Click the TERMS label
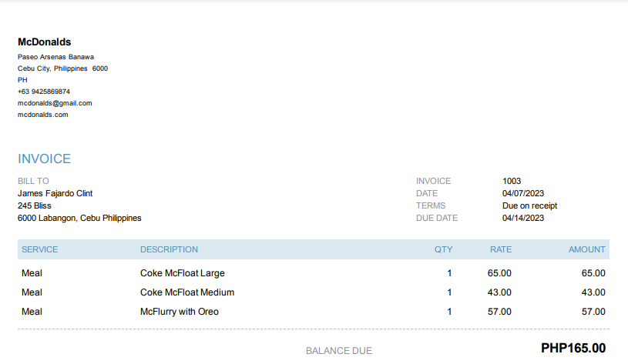Screen dimensions: 628x364 (x=431, y=206)
